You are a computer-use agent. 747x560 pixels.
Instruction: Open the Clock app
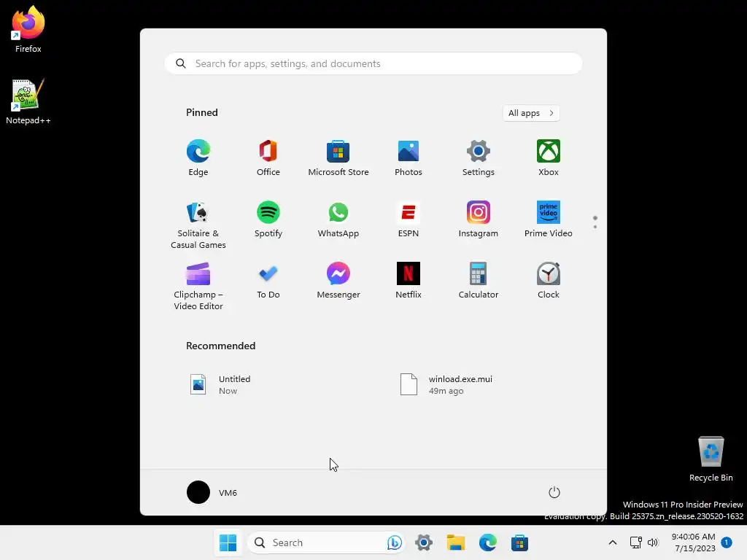549,281
